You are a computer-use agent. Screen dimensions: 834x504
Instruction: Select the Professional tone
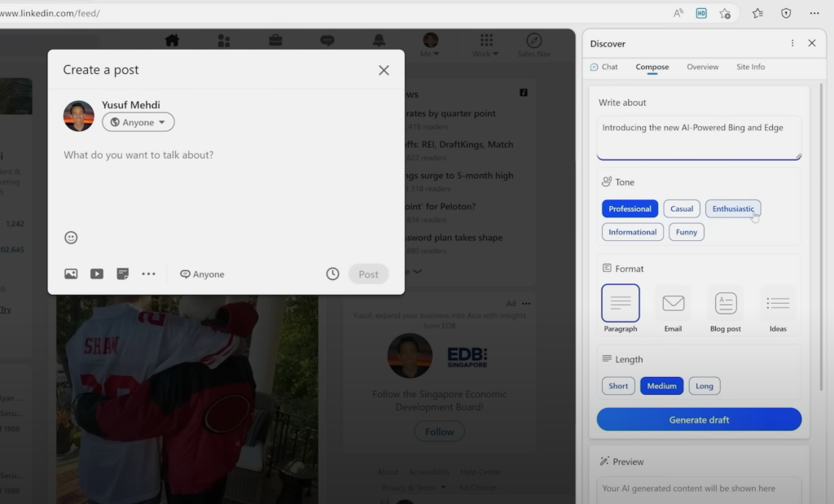point(630,208)
